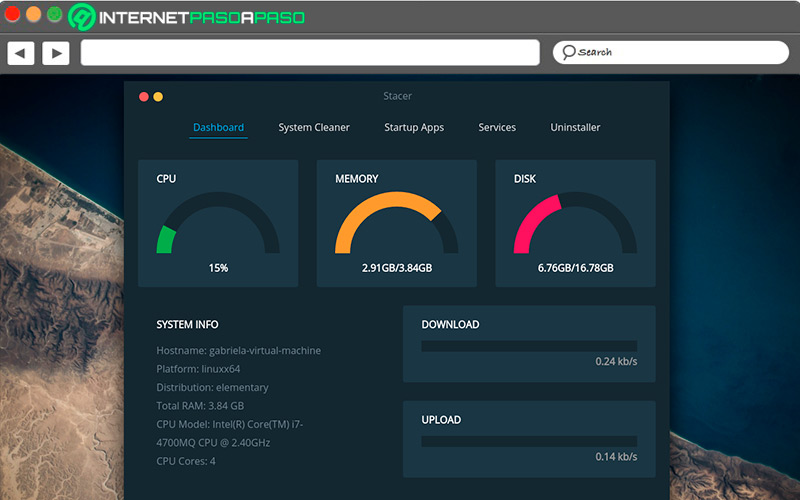
Task: Click the browser back arrow button
Action: tap(20, 53)
